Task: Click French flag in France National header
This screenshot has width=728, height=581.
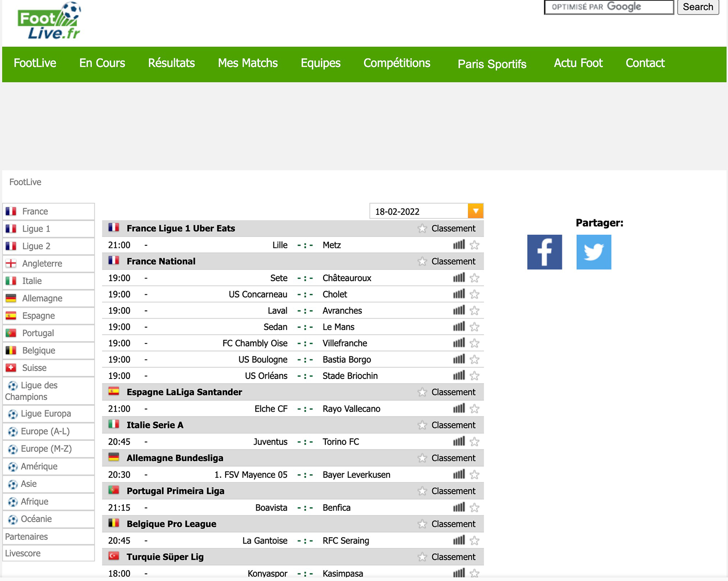Action: (114, 260)
